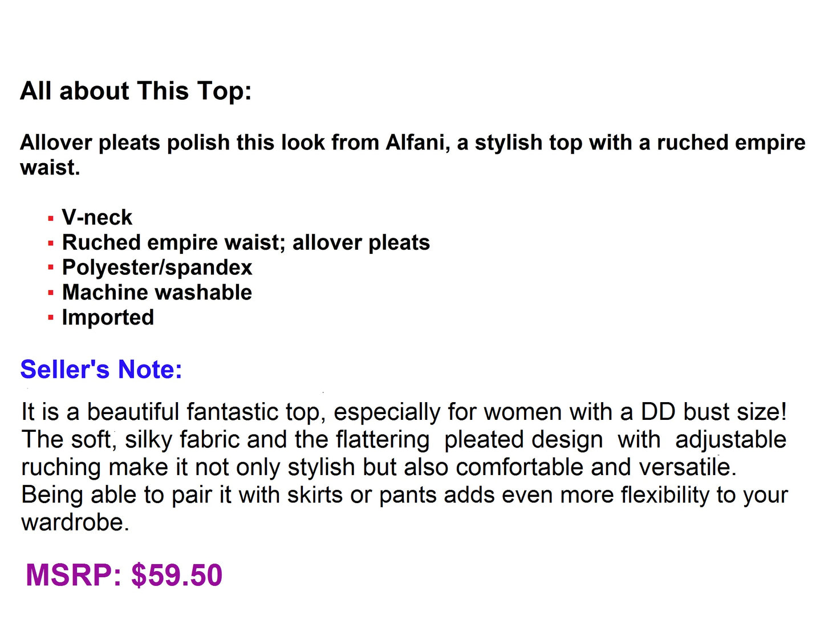Click the "All about This Top:" heading
824x644 pixels.
[136, 91]
